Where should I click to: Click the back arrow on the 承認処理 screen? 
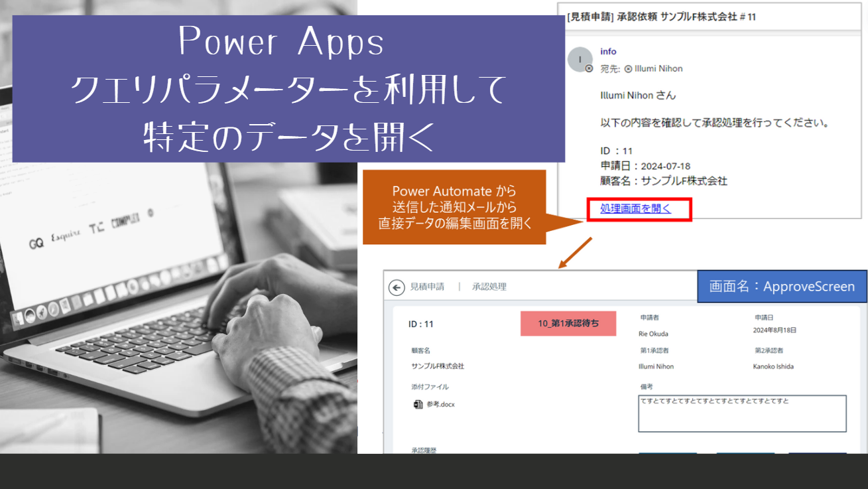(398, 286)
